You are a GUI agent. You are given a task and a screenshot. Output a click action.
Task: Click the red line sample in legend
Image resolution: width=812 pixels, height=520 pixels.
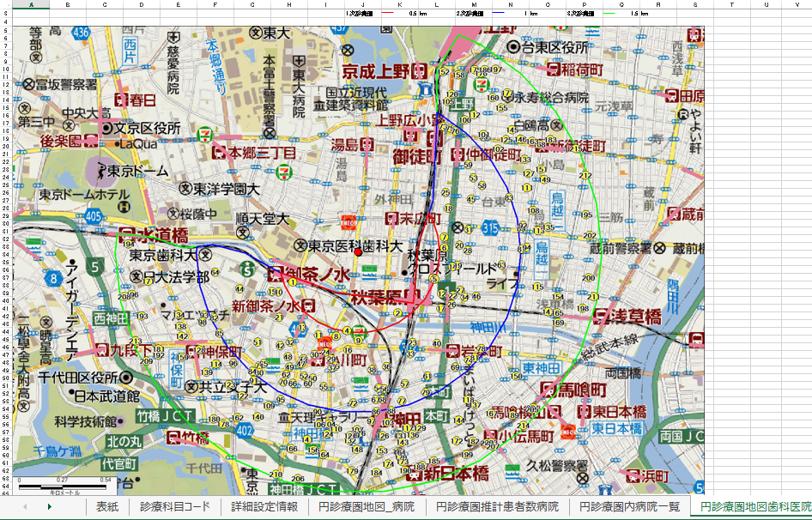(x=387, y=14)
